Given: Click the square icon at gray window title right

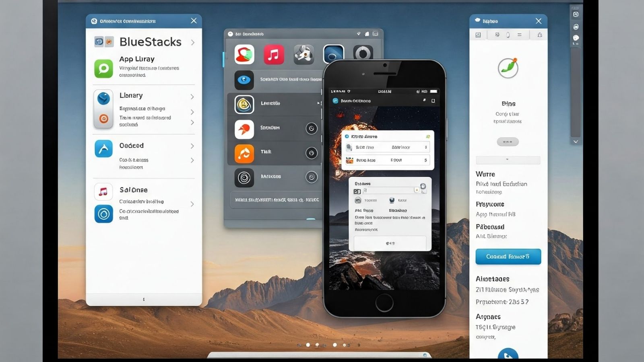Looking at the screenshot, I should pos(376,34).
